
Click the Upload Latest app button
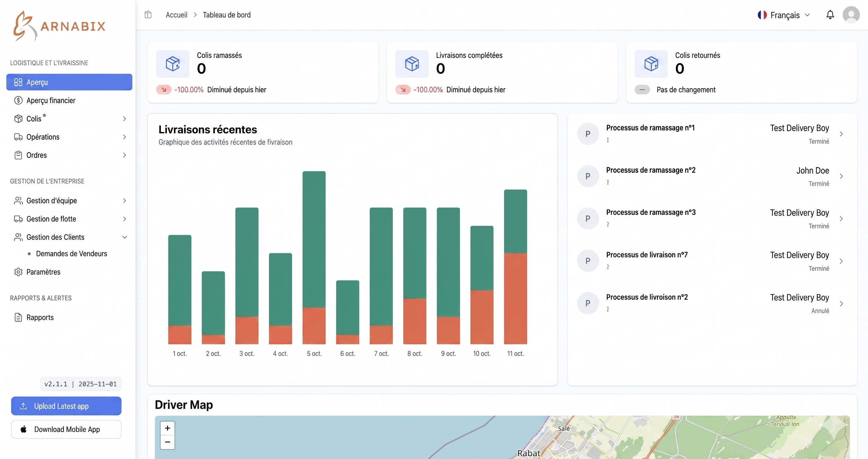(x=66, y=406)
